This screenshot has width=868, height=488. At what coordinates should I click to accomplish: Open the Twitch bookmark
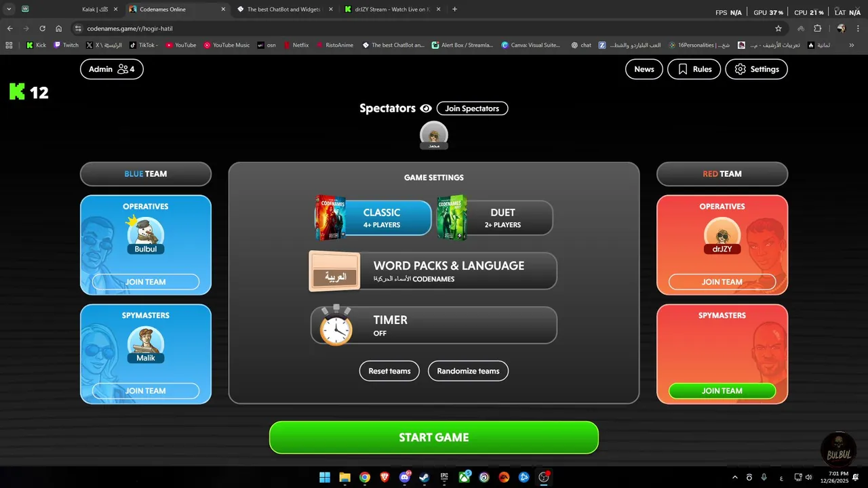coord(66,45)
